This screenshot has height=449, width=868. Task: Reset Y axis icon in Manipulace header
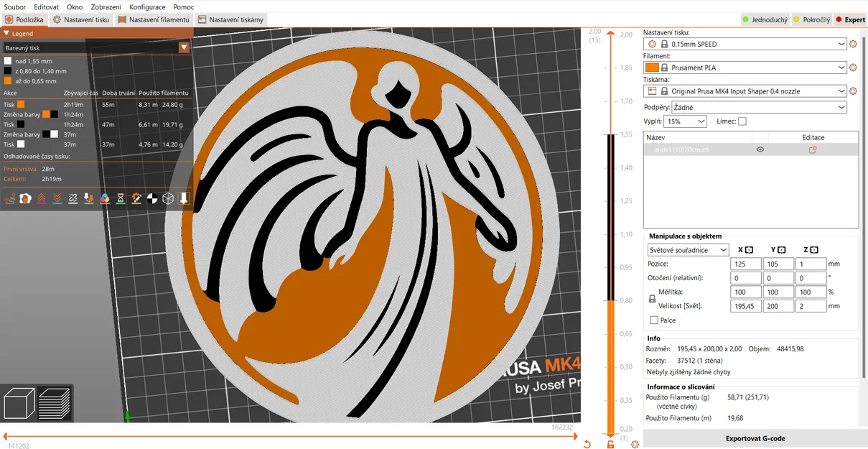[x=782, y=250]
